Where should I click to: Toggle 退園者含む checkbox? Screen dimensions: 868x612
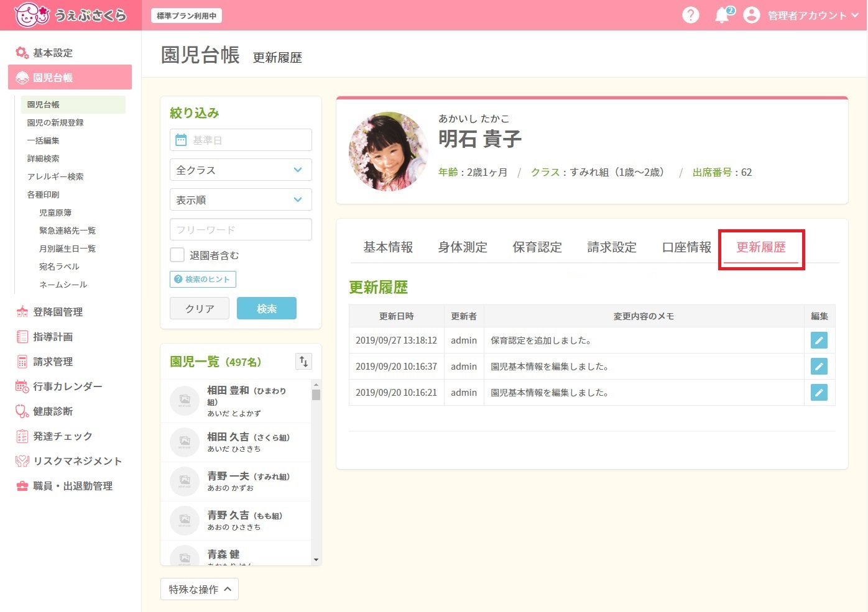coord(177,255)
